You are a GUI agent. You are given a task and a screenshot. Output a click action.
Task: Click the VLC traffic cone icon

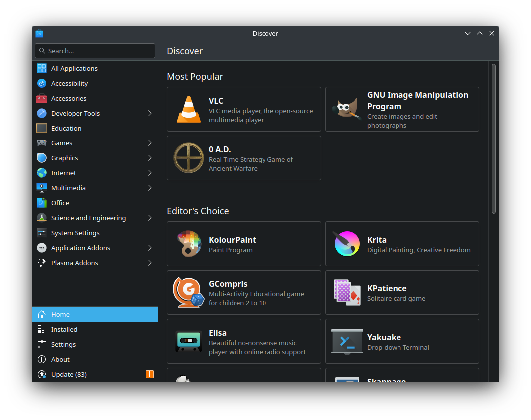(188, 109)
